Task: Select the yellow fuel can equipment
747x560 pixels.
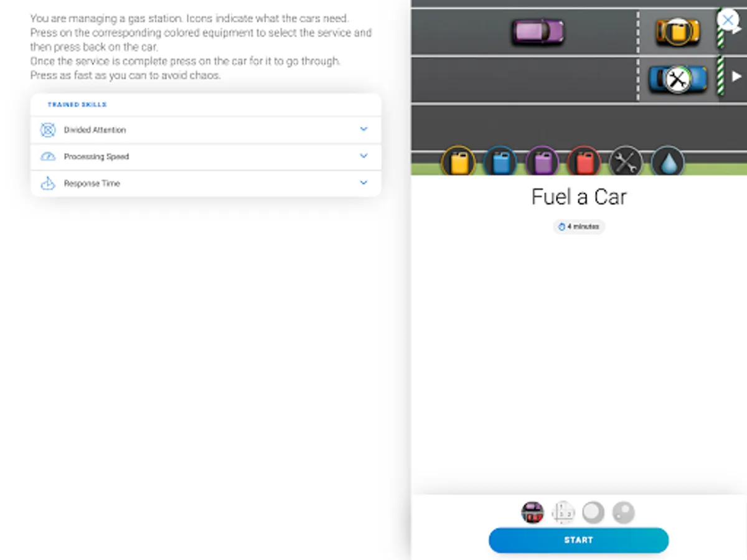Action: point(459,161)
